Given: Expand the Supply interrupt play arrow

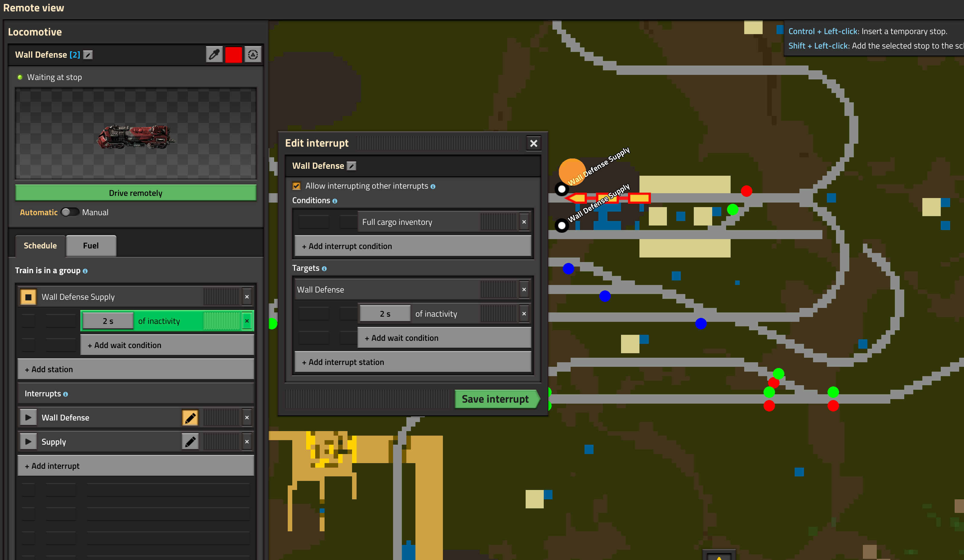Looking at the screenshot, I should [x=28, y=442].
